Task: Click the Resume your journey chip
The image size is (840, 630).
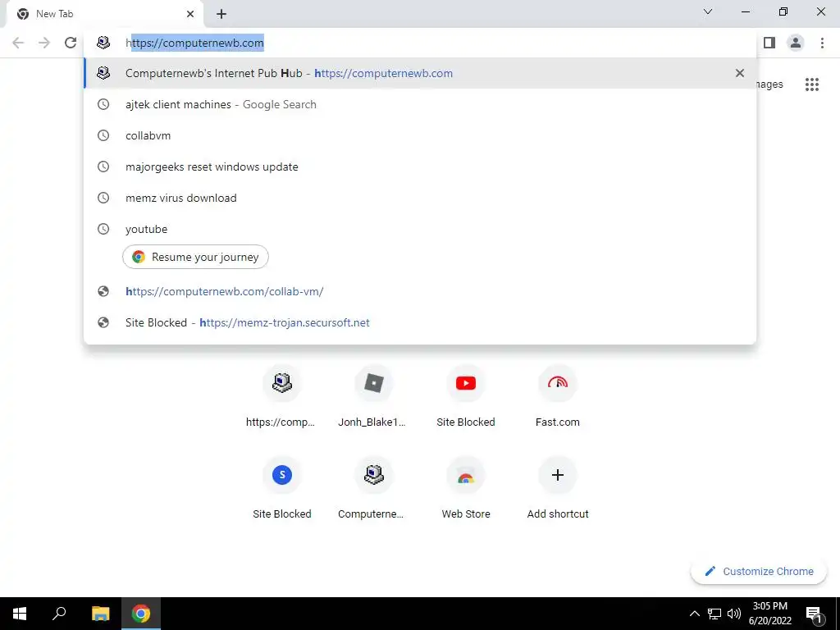Action: tap(195, 257)
